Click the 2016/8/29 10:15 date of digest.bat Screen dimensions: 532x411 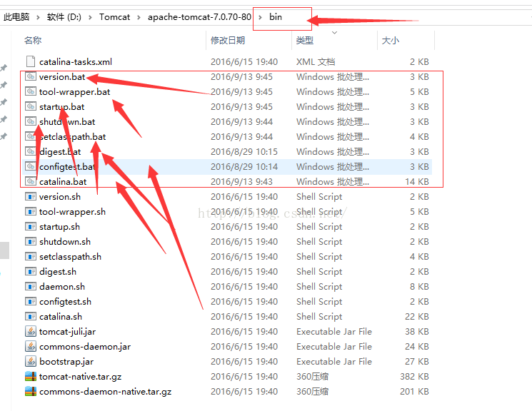[x=244, y=151]
